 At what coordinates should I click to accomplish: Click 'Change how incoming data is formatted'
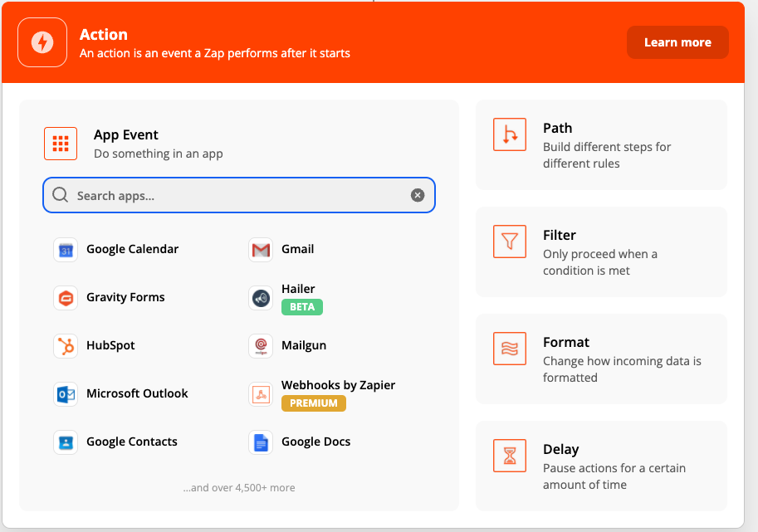pos(622,369)
